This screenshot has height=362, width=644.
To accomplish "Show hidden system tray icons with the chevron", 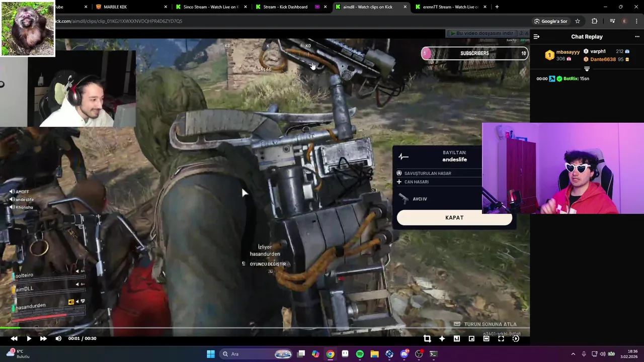I will (x=573, y=354).
